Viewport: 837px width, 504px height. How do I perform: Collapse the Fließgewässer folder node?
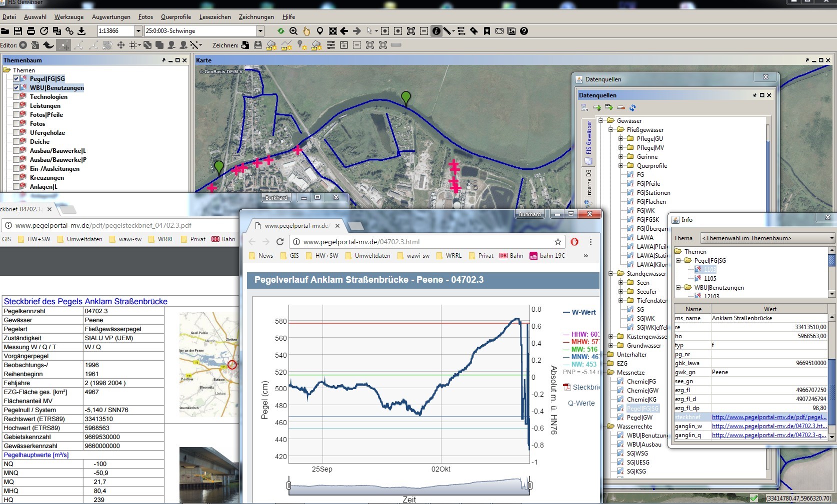click(610, 130)
